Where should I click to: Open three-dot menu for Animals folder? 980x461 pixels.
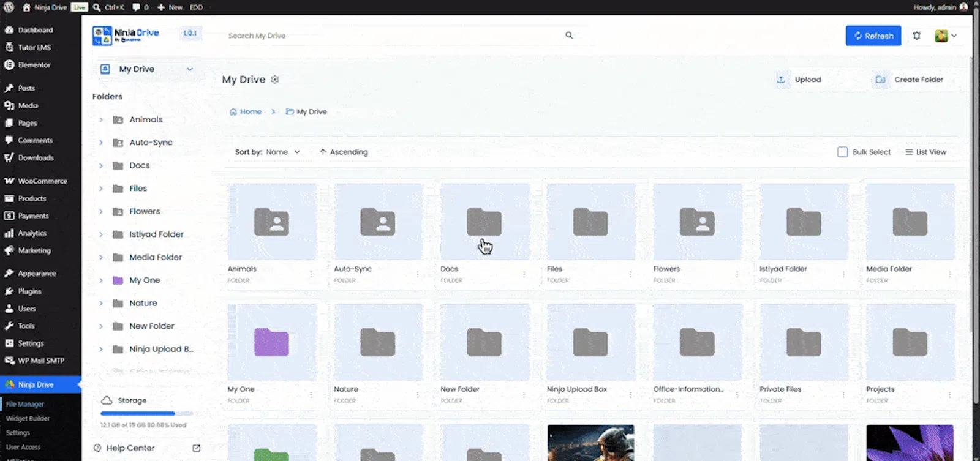point(311,274)
